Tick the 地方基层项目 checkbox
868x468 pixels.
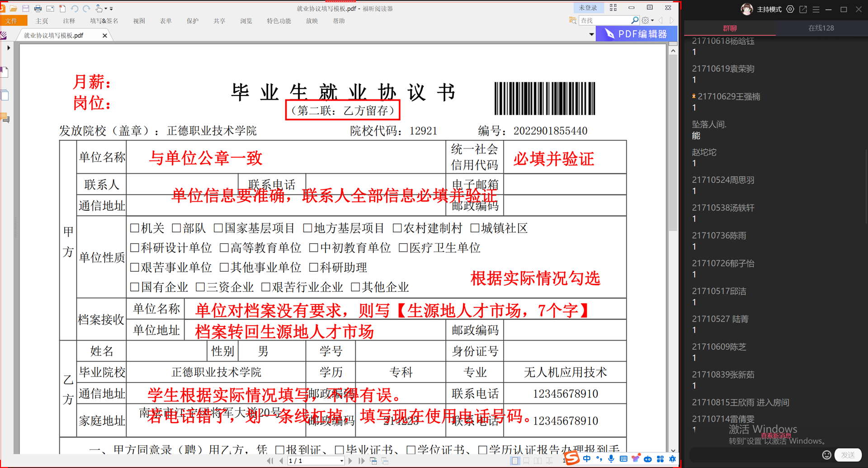tap(307, 228)
